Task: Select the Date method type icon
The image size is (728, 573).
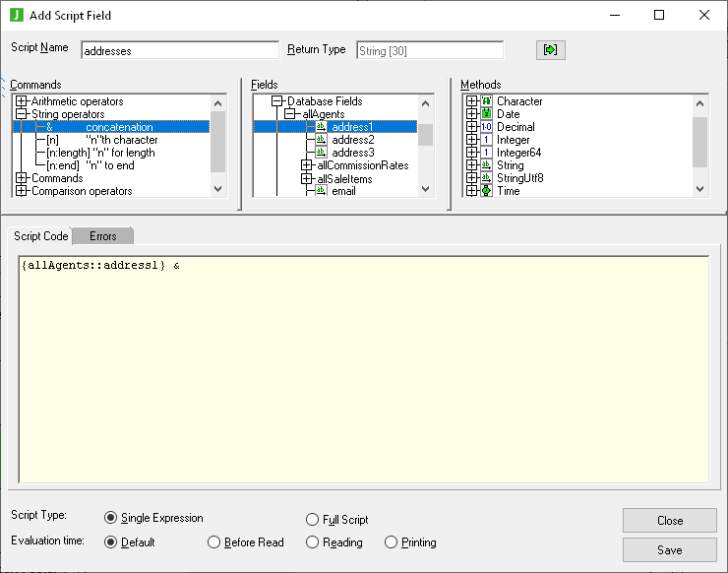Action: [486, 114]
